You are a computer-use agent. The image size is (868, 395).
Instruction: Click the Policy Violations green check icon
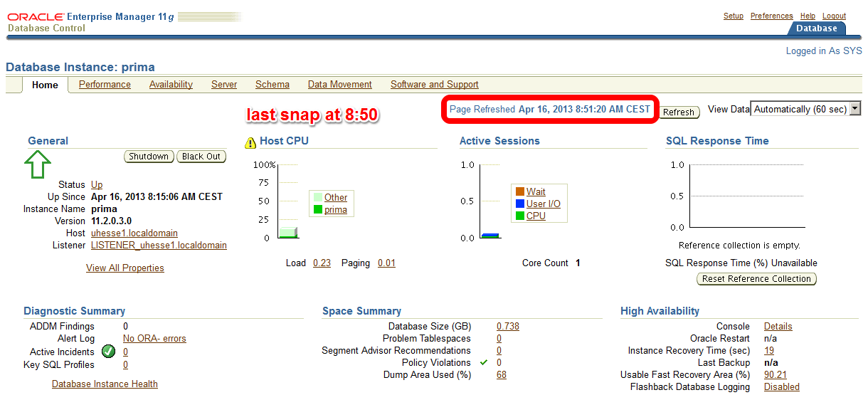coord(484,362)
